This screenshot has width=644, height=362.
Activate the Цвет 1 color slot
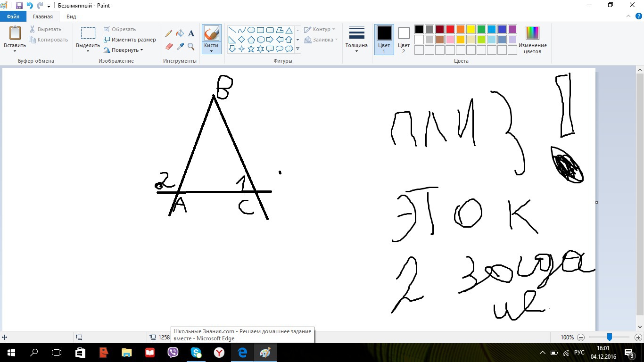point(384,40)
